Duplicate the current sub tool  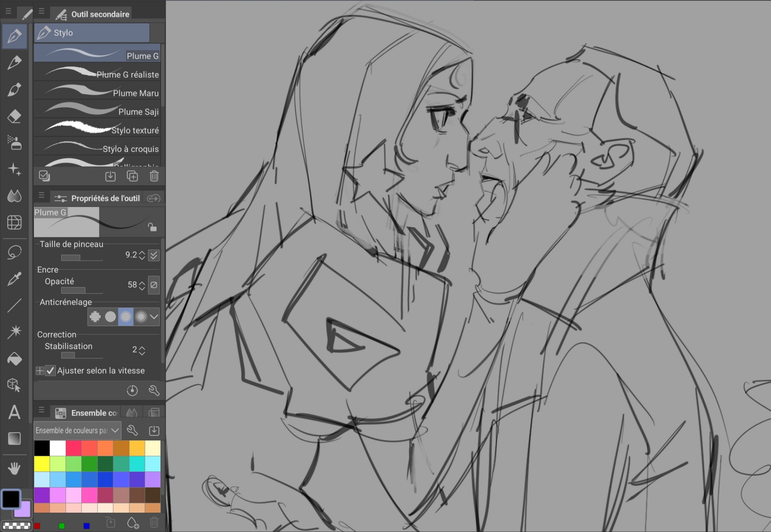click(132, 176)
